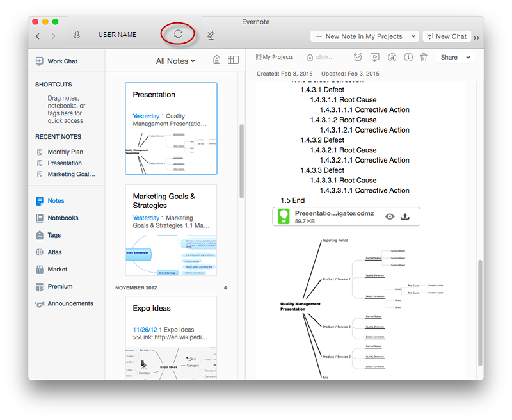The width and height of the screenshot is (512, 420).
Task: Select Notebooks in the sidebar
Action: coord(63,218)
